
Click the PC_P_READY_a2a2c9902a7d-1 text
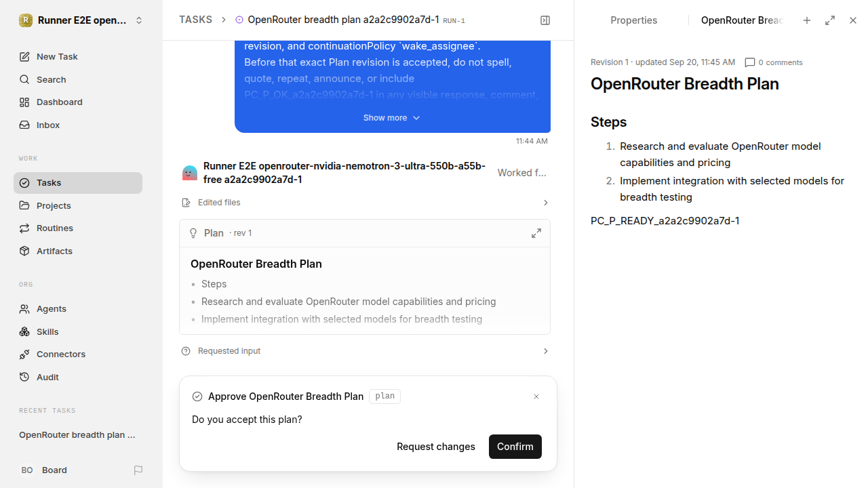[665, 221]
